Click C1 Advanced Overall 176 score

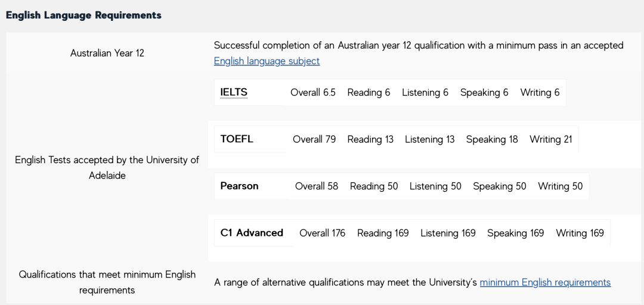coord(322,233)
